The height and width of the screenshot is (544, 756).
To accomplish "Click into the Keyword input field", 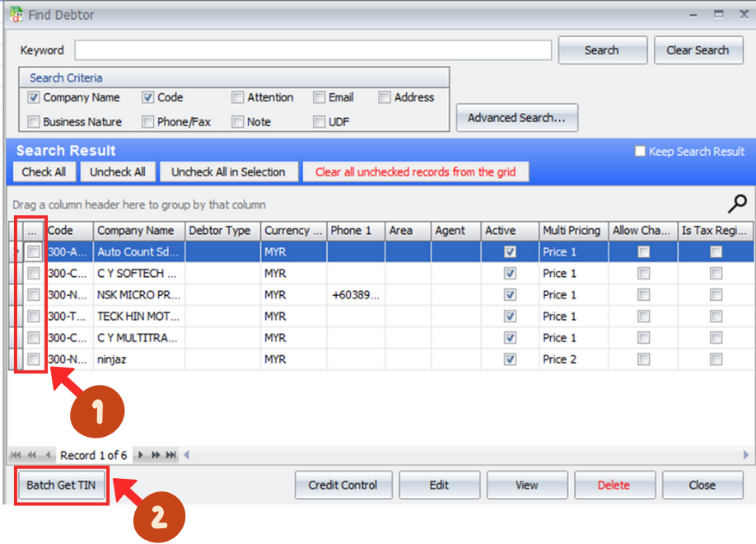I will pos(313,50).
